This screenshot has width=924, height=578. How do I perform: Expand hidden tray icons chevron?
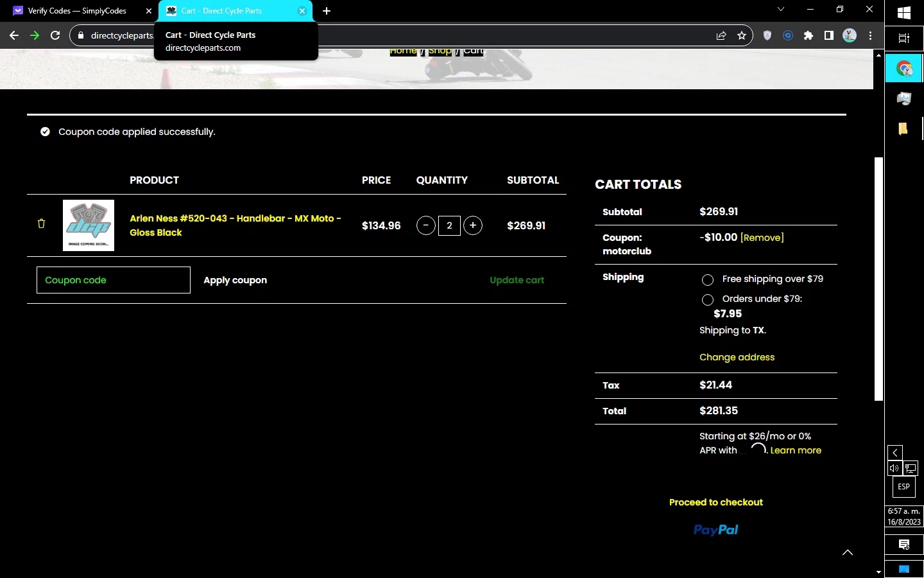coord(895,453)
